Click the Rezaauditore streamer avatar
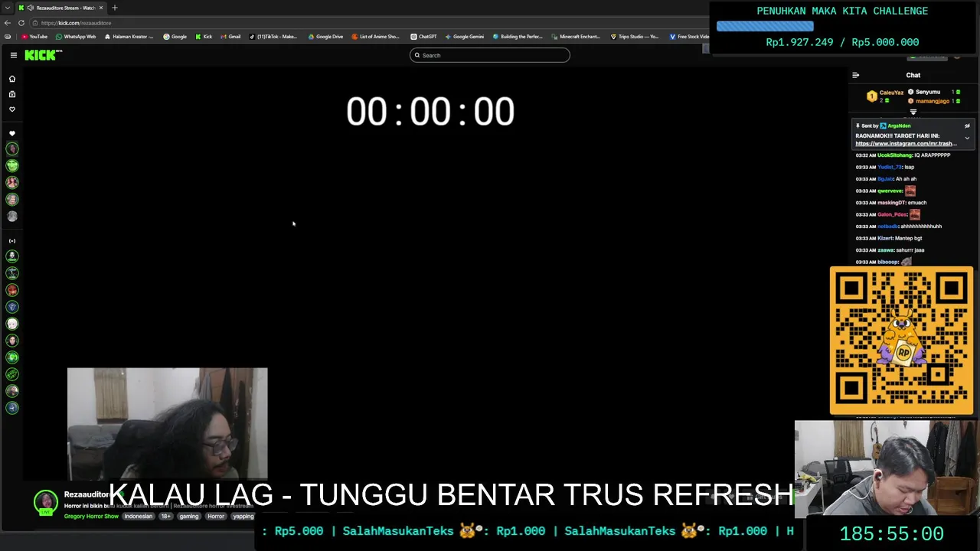 click(x=46, y=502)
